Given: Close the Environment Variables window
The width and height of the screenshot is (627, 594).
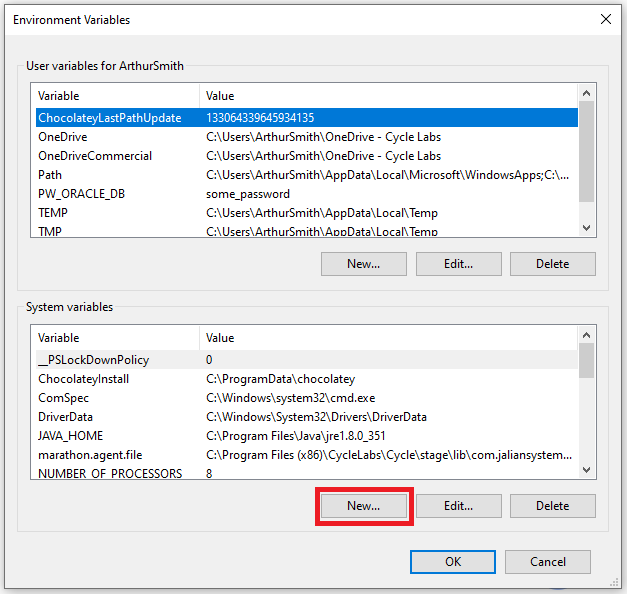Looking at the screenshot, I should 606,19.
